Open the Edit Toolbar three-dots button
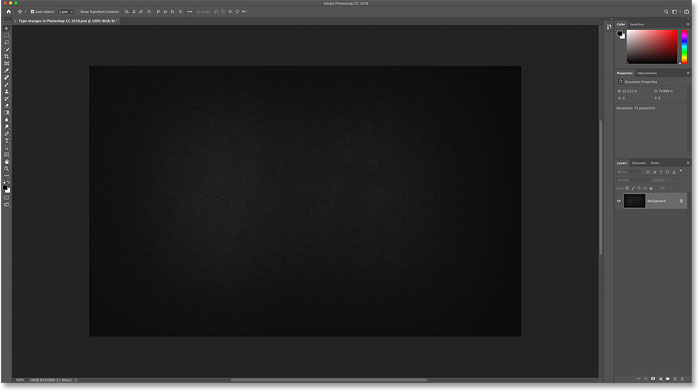 point(7,175)
